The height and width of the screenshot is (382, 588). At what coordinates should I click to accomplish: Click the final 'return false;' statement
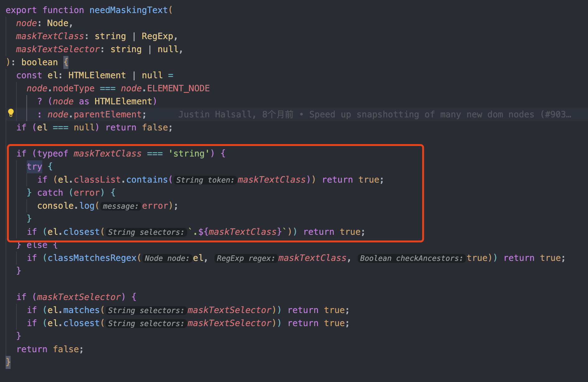pos(50,349)
